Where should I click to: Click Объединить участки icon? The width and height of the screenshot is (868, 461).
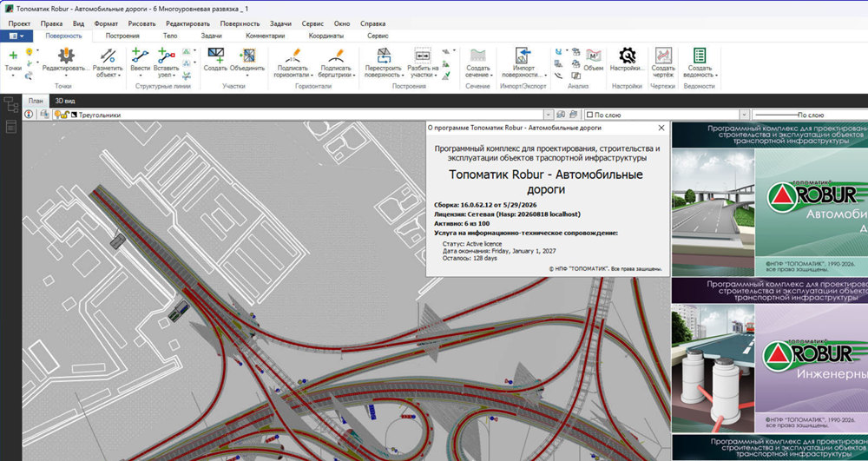[x=247, y=56]
